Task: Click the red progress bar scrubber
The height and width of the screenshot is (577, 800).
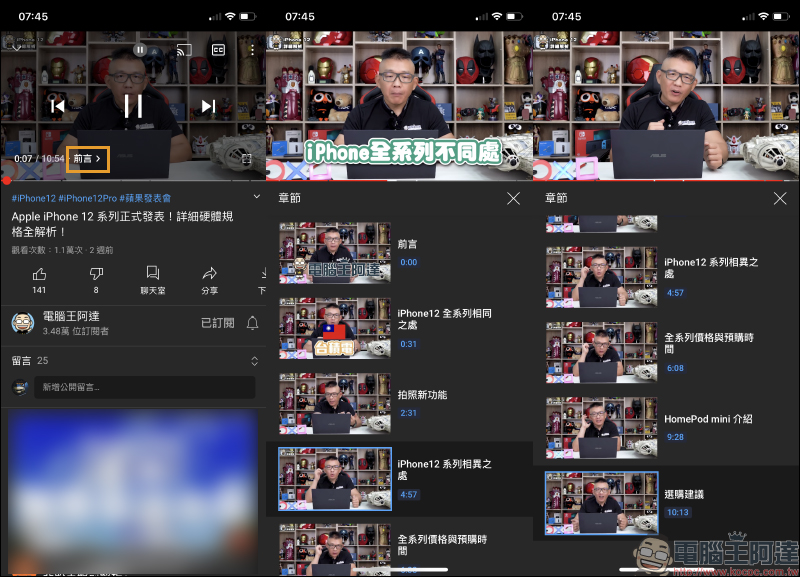Action: pyautogui.click(x=6, y=180)
